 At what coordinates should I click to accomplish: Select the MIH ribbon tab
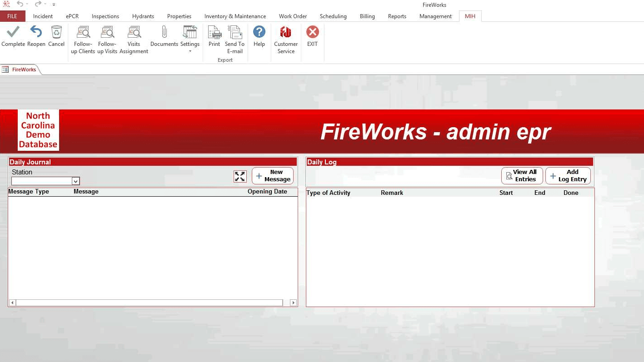coord(470,16)
